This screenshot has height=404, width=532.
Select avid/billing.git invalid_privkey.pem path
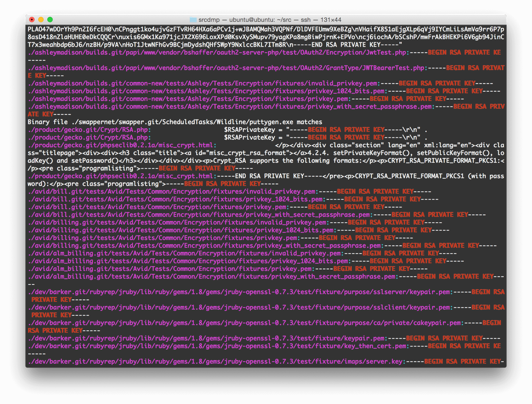[x=177, y=222]
